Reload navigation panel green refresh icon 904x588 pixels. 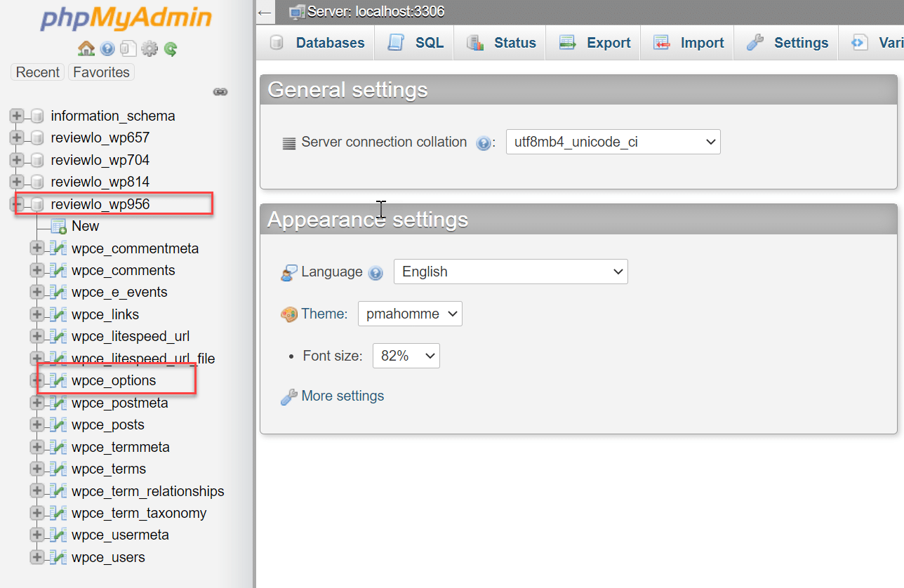pyautogui.click(x=170, y=49)
